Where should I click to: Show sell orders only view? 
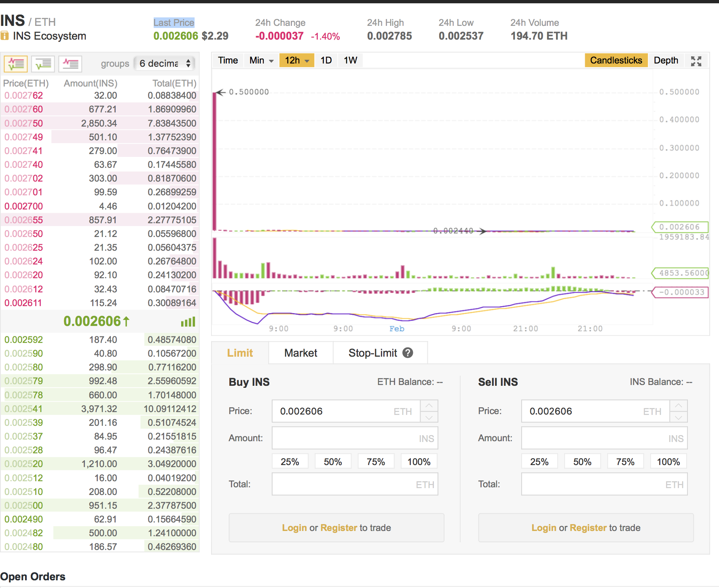[x=70, y=63]
